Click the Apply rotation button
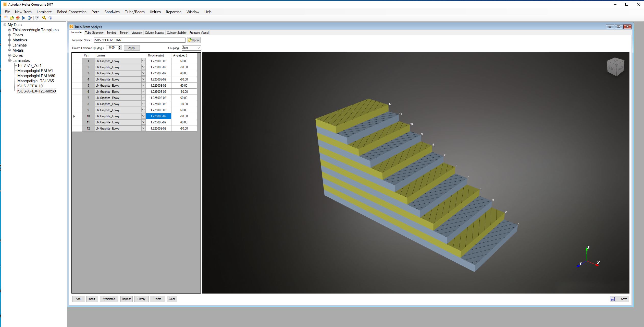This screenshot has height=327, width=644. tap(132, 48)
